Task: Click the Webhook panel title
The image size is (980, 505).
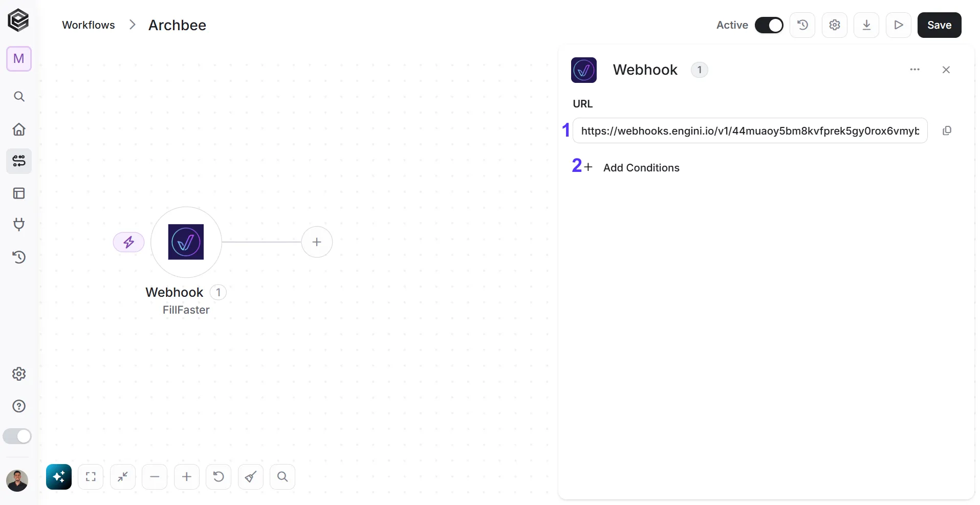Action: click(645, 70)
